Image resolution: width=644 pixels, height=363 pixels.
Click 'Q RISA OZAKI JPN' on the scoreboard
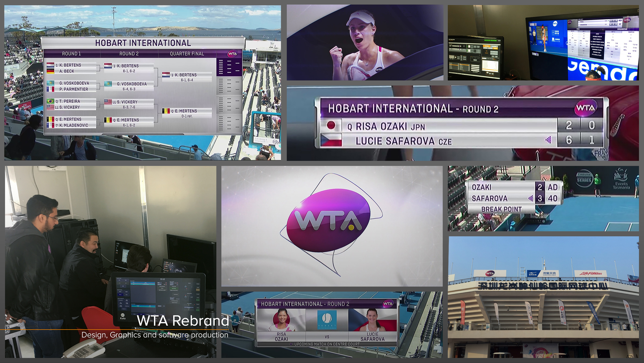[x=386, y=126]
